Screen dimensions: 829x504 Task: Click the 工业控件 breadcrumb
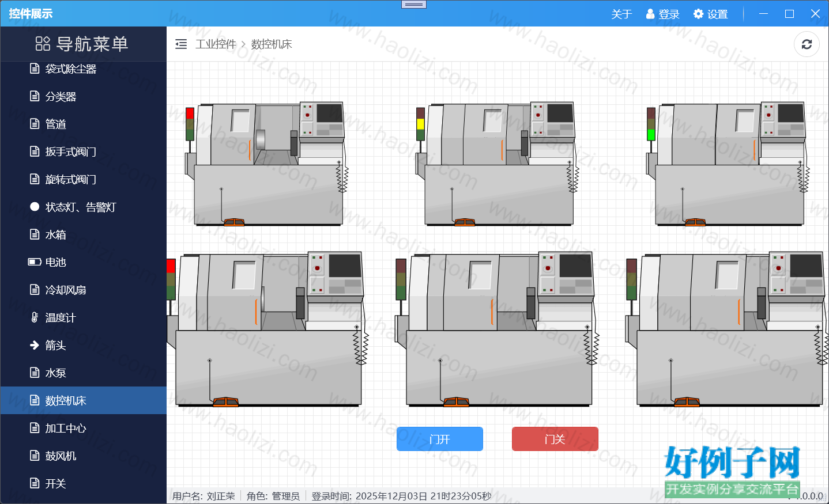pyautogui.click(x=216, y=44)
